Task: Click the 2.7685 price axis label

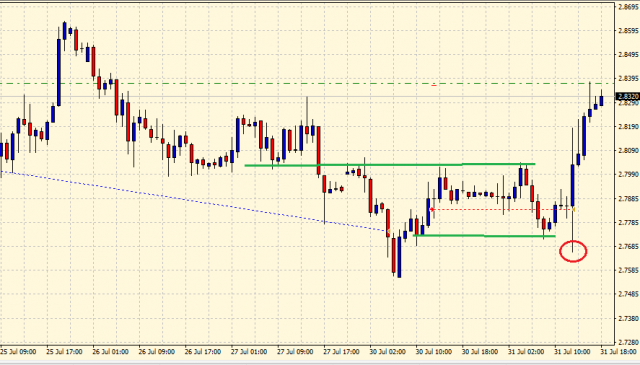Action: 629,247
